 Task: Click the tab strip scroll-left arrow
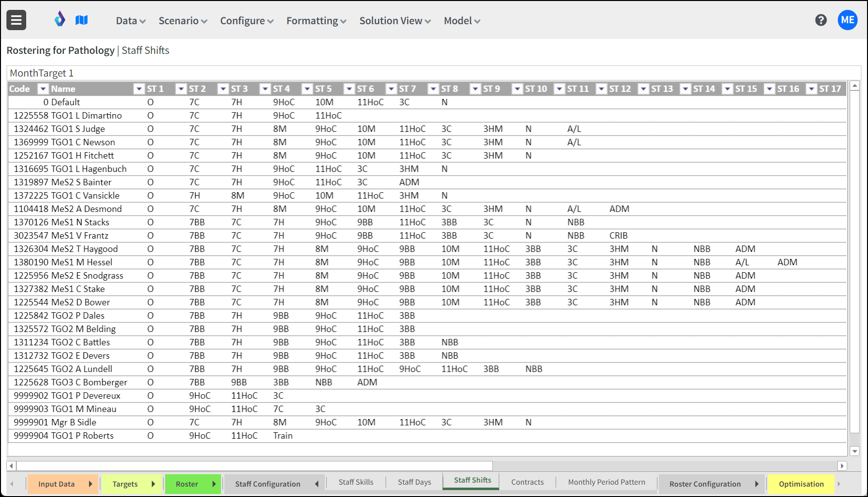(12, 484)
